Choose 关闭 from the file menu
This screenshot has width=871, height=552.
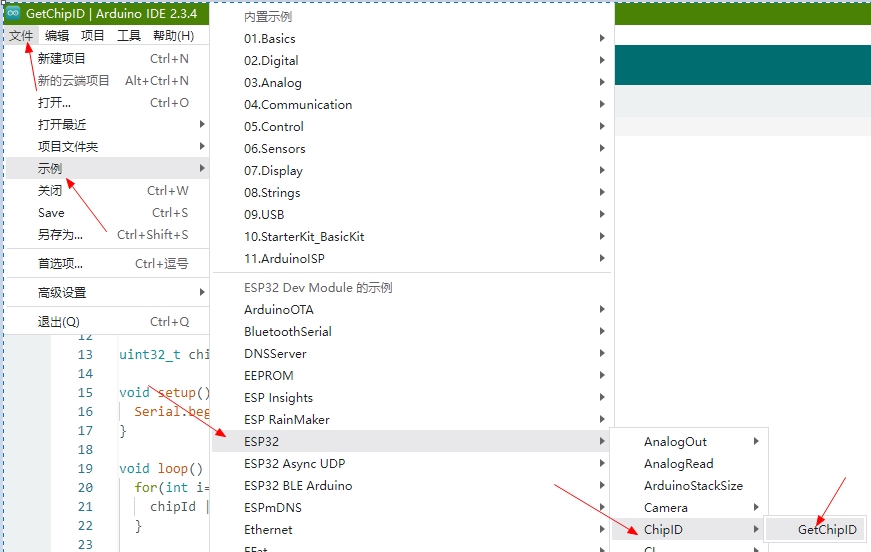pyautogui.click(x=107, y=190)
